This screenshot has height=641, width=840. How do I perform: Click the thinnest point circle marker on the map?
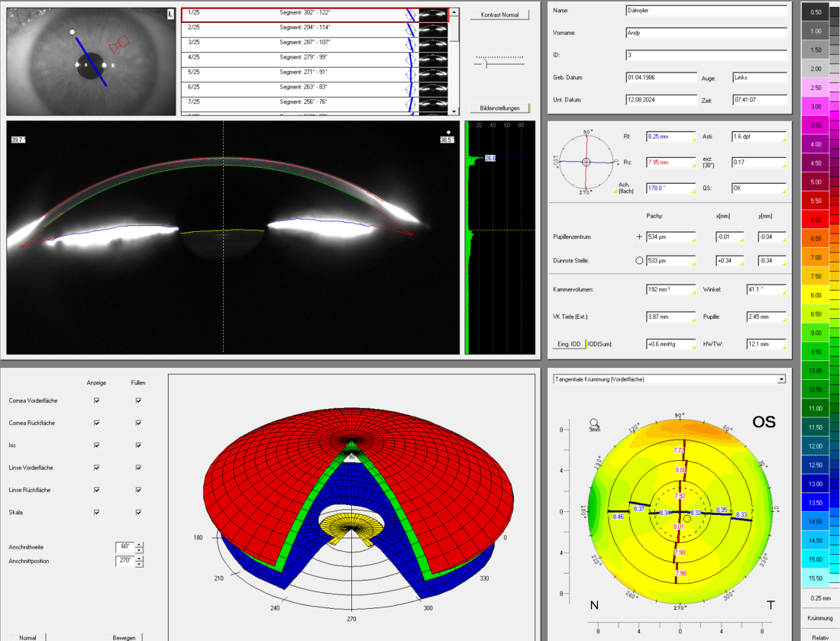tap(687, 518)
